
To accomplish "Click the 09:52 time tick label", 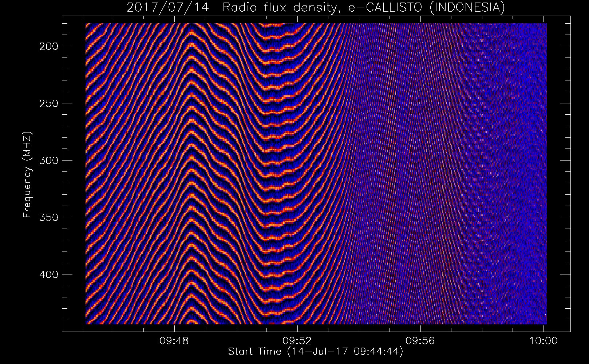I will (297, 341).
